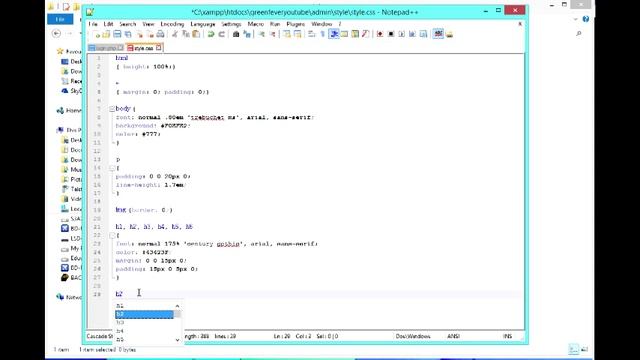Screen dimensions: 640x360
Task: Toggle INS mode in status bar
Action: pyautogui.click(x=507, y=336)
